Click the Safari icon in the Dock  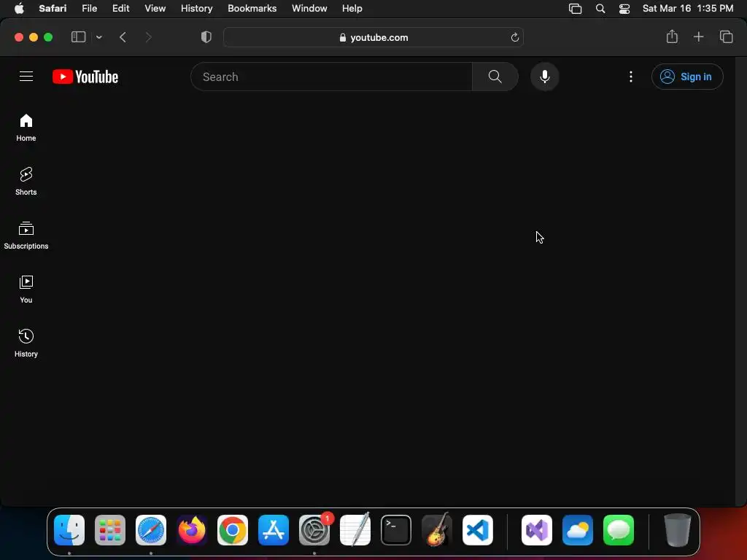coord(151,530)
